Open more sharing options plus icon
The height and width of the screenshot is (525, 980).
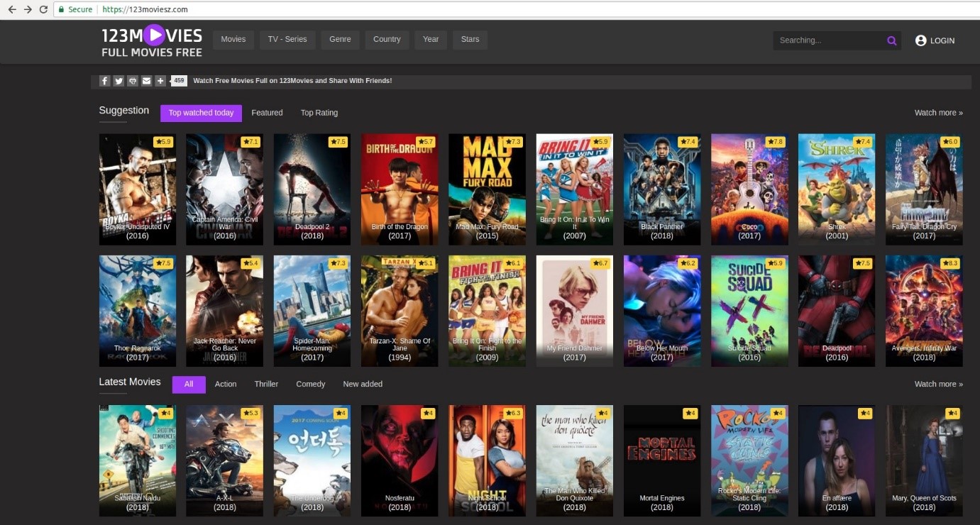pos(160,81)
